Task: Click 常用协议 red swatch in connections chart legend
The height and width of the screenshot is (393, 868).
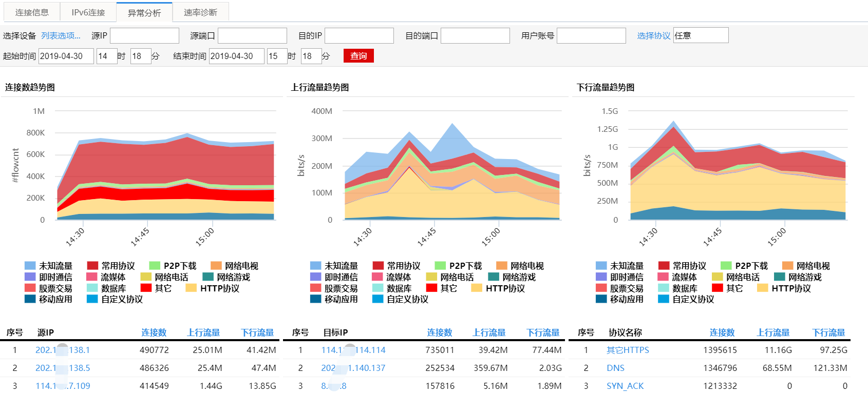Action: (92, 266)
